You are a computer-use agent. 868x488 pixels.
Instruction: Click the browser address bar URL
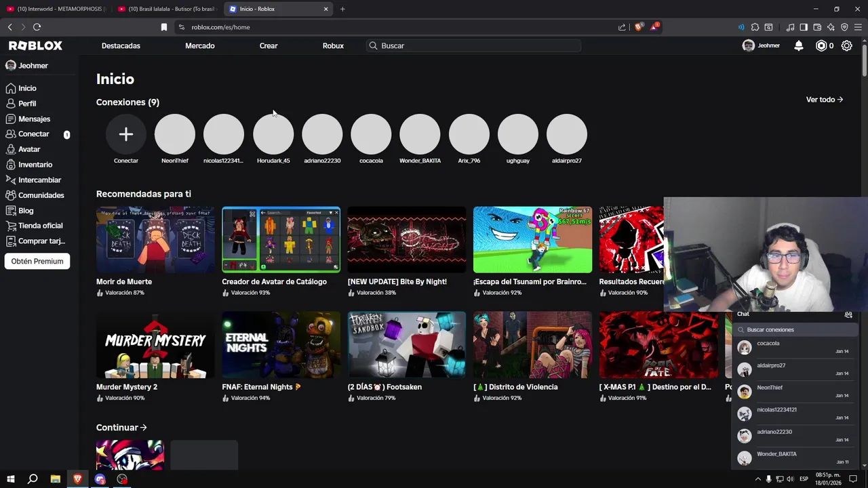click(220, 27)
